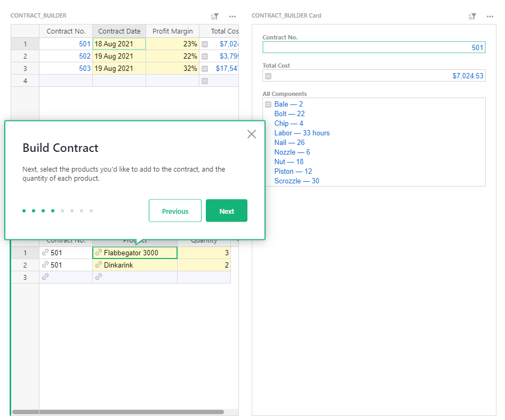Screen dimensions: 505x420
Task: Open the "Bolt — 22" component link
Action: [x=289, y=114]
